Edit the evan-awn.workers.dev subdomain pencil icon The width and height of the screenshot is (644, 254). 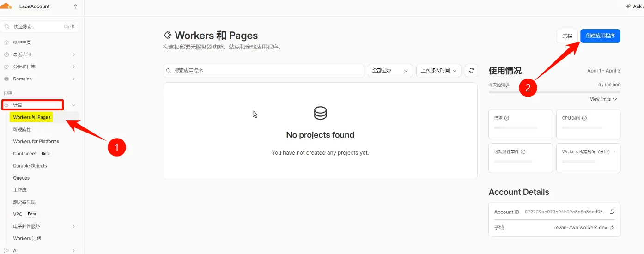(x=612, y=227)
